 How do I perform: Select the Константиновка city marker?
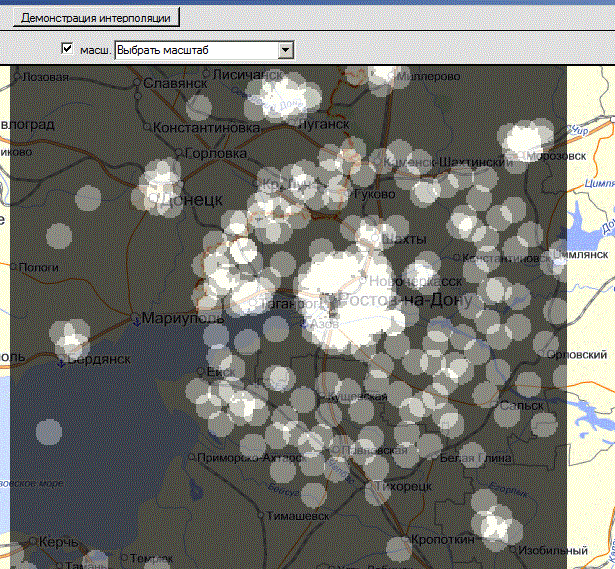[x=149, y=129]
